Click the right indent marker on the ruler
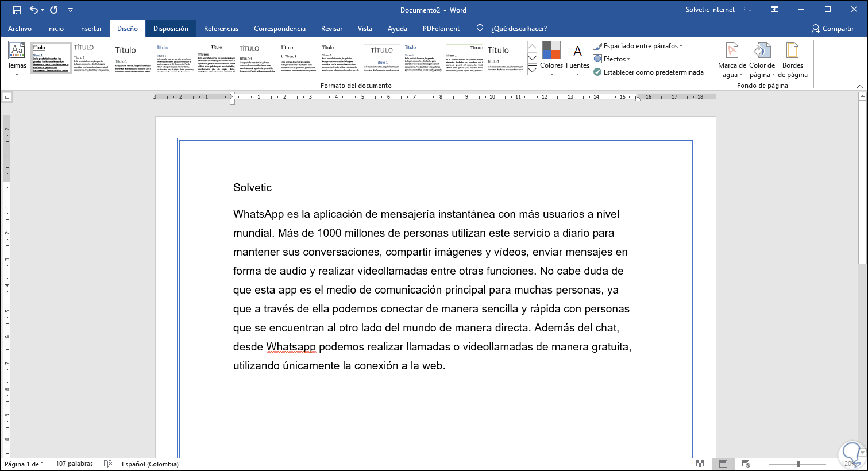Viewport: 868px width, 471px height. [638, 99]
